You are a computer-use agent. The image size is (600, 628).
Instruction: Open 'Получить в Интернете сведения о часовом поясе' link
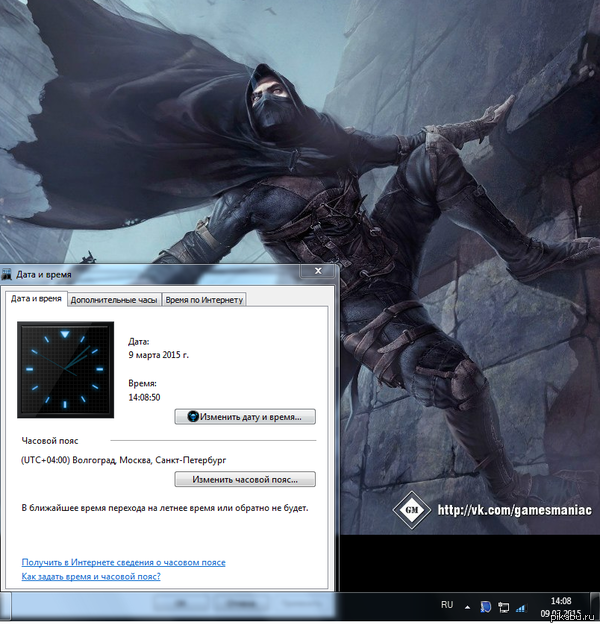click(123, 562)
